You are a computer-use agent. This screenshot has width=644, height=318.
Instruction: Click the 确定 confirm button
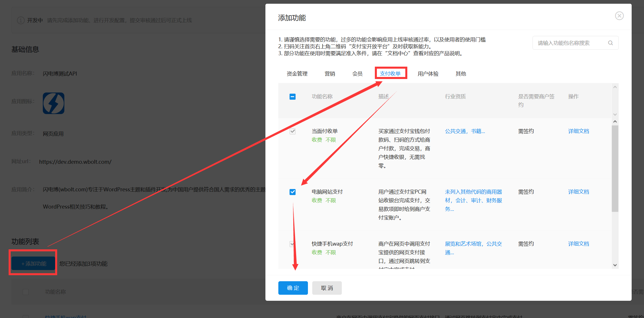point(293,288)
